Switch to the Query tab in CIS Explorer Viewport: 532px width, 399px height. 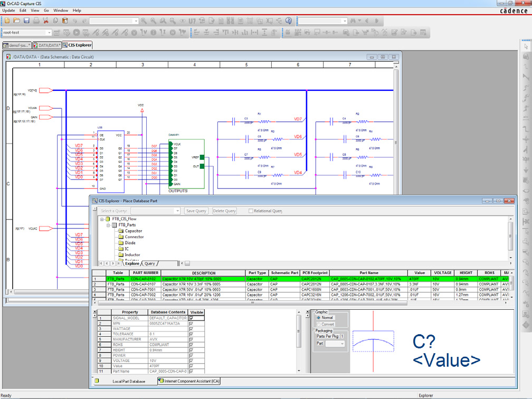(150, 264)
